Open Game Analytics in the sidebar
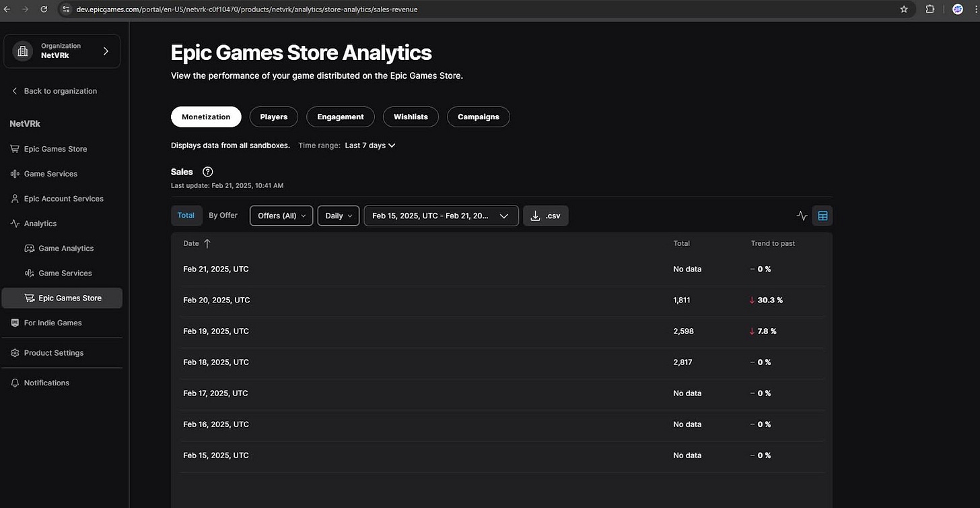The image size is (980, 508). [66, 249]
